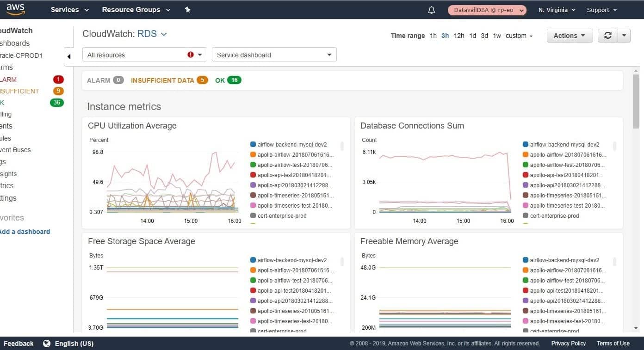Click the Freeable Memory Average title
Image resolution: width=644 pixels, height=350 pixels.
pyautogui.click(x=409, y=241)
